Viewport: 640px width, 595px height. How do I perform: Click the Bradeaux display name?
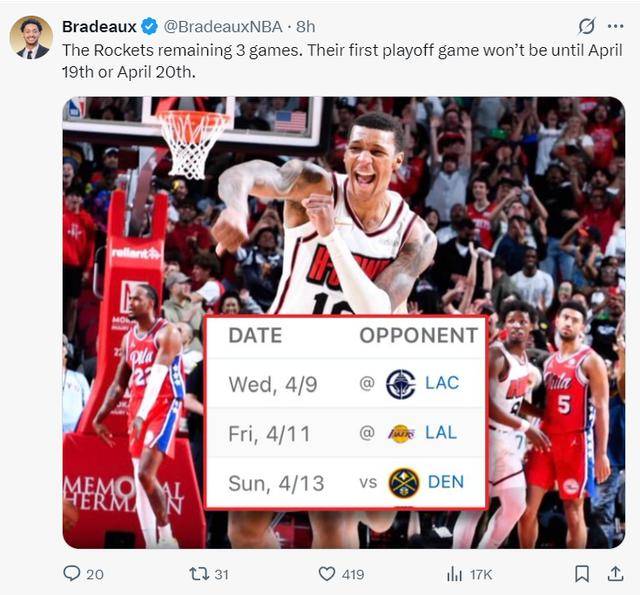[99, 27]
